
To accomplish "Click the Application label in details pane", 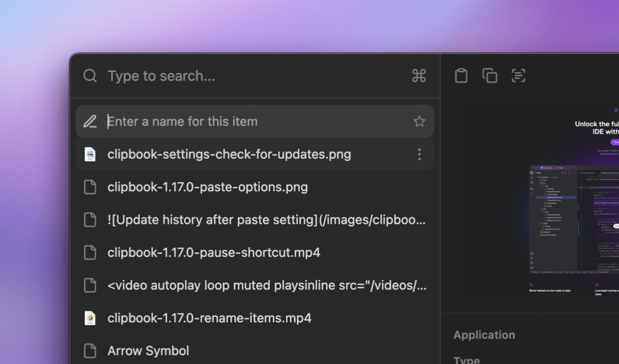I will tap(484, 335).
